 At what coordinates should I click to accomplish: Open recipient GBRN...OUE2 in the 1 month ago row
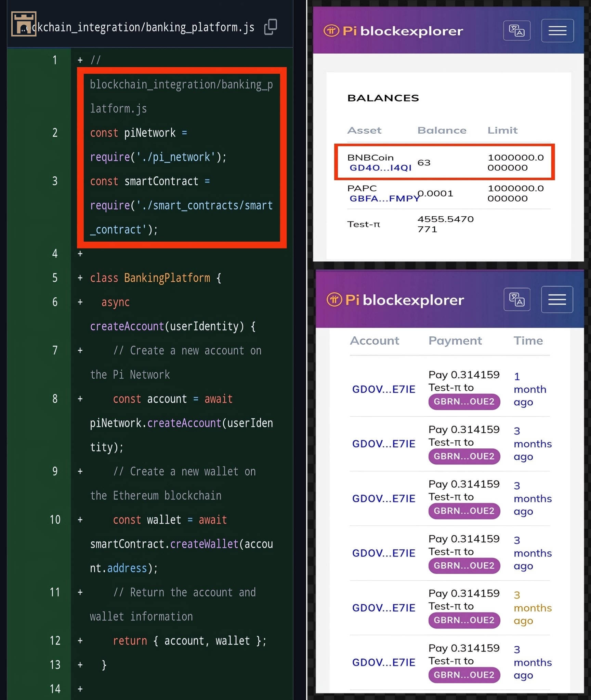click(464, 402)
